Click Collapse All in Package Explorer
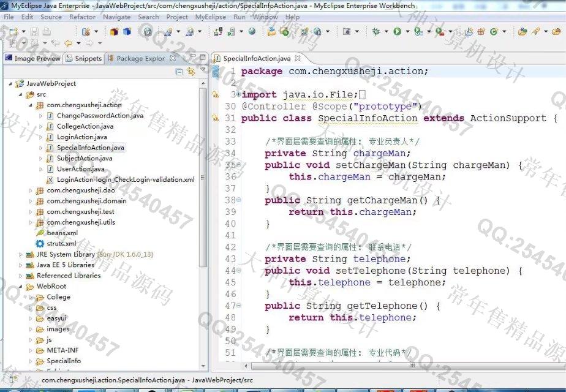The image size is (566, 392). 179,72
